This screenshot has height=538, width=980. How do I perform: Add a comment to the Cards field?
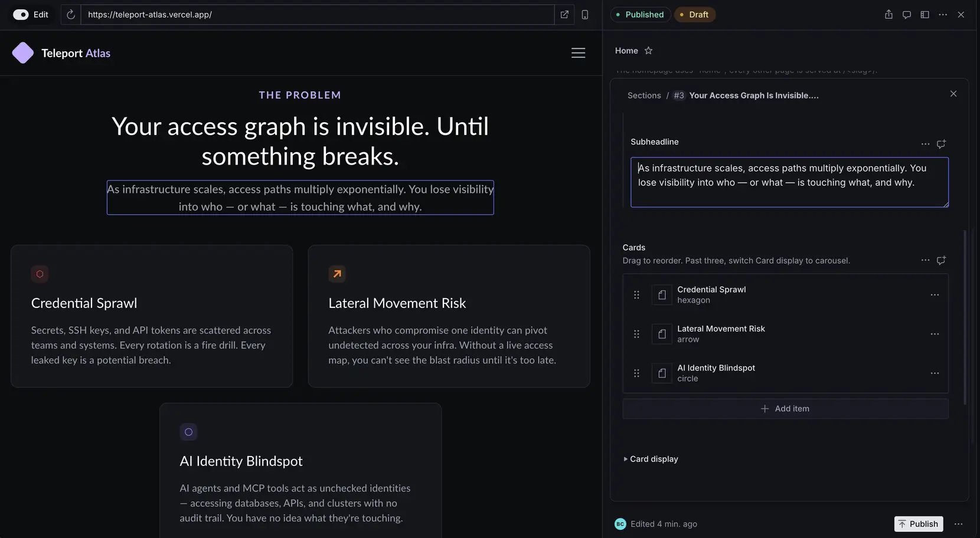[x=941, y=260]
